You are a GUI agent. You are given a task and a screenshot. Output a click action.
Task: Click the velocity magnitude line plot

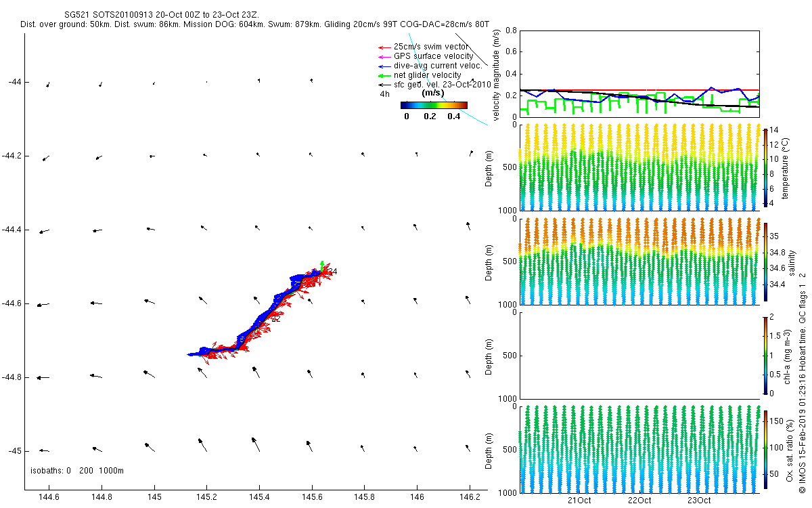coord(639,73)
